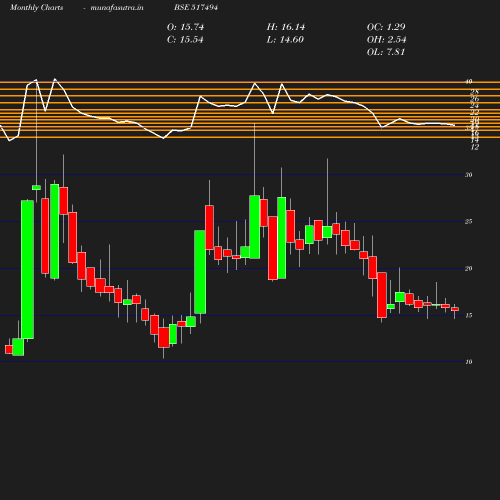Click the last red candle at chart end
The height and width of the screenshot is (500, 500).
click(x=455, y=309)
